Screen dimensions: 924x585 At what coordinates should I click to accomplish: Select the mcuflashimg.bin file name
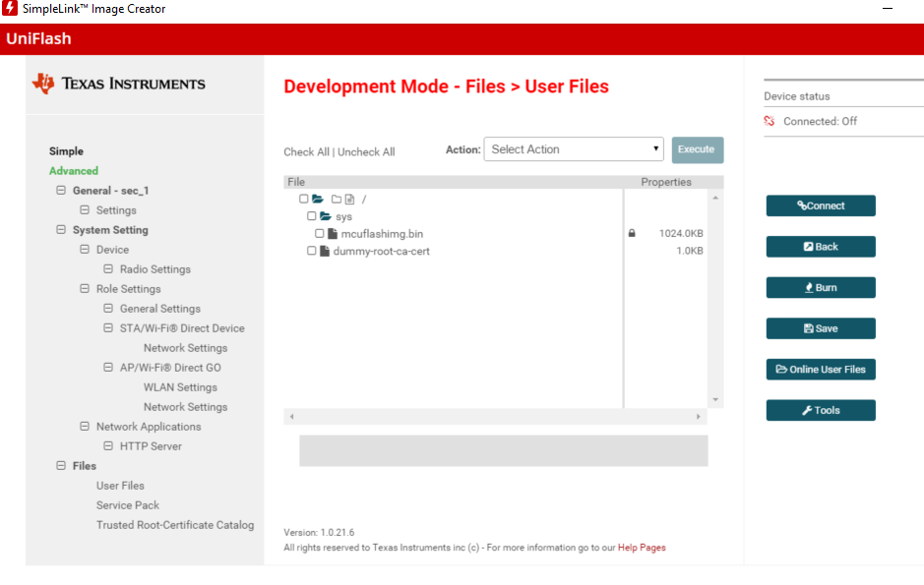382,234
